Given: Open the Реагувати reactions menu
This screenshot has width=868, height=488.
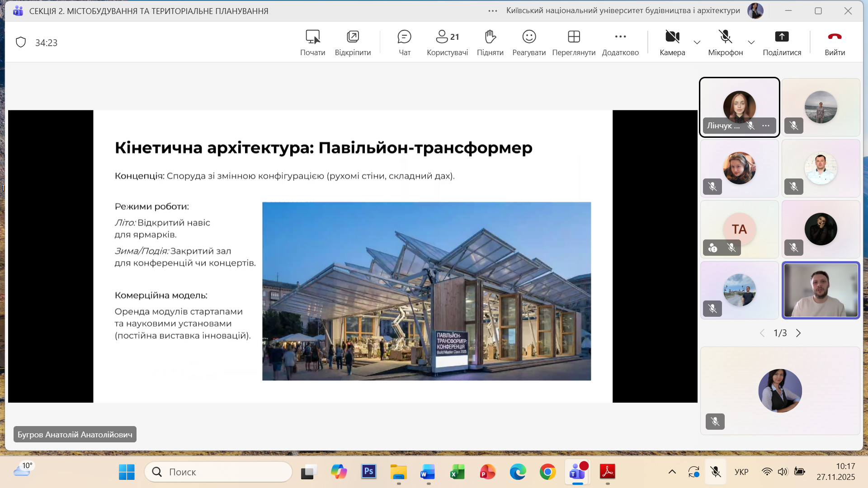Looking at the screenshot, I should coord(529,42).
